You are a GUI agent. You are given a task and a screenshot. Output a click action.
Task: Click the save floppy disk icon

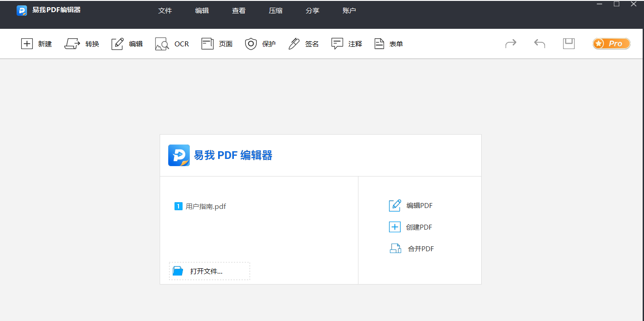[x=569, y=43]
